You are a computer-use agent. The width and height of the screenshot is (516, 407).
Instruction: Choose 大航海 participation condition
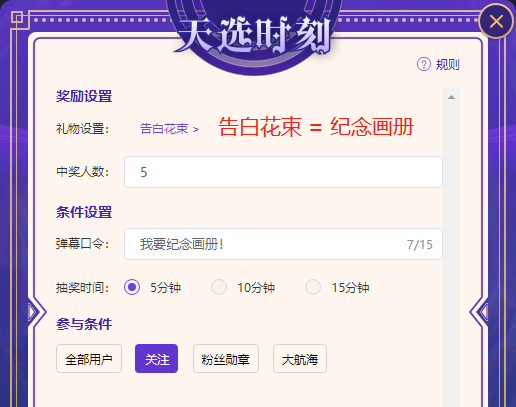point(300,359)
